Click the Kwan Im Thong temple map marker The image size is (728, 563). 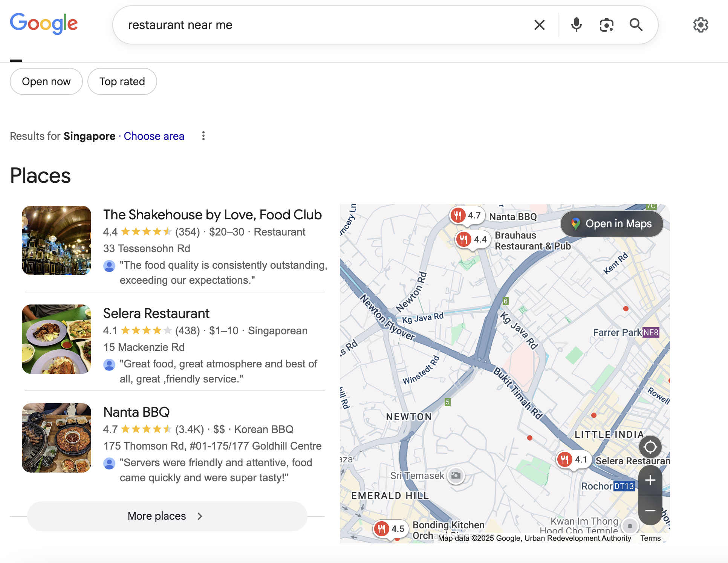click(x=630, y=526)
